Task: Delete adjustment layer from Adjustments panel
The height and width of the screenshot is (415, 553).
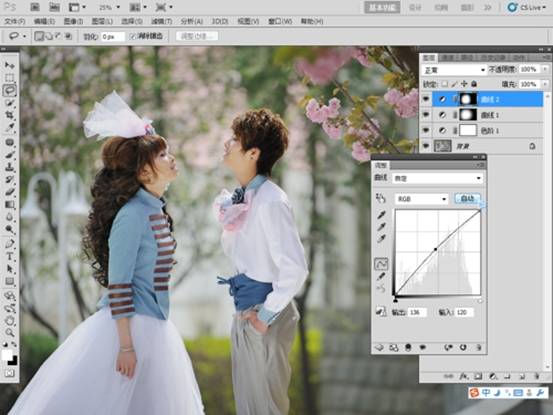Action: tap(478, 348)
